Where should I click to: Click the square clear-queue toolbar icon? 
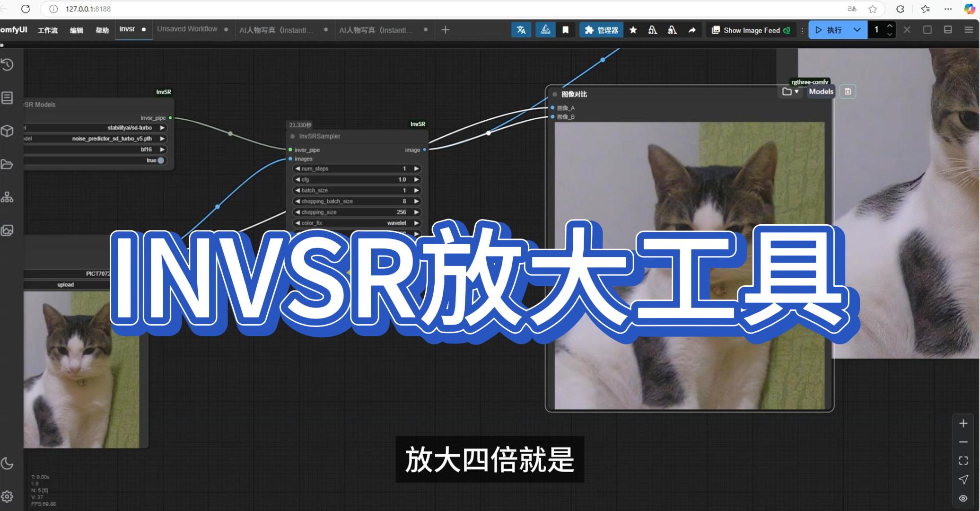click(x=927, y=30)
